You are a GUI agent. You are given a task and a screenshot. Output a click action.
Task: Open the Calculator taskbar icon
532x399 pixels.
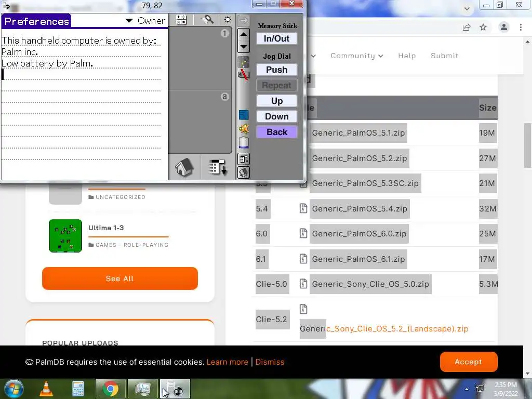[78, 389]
